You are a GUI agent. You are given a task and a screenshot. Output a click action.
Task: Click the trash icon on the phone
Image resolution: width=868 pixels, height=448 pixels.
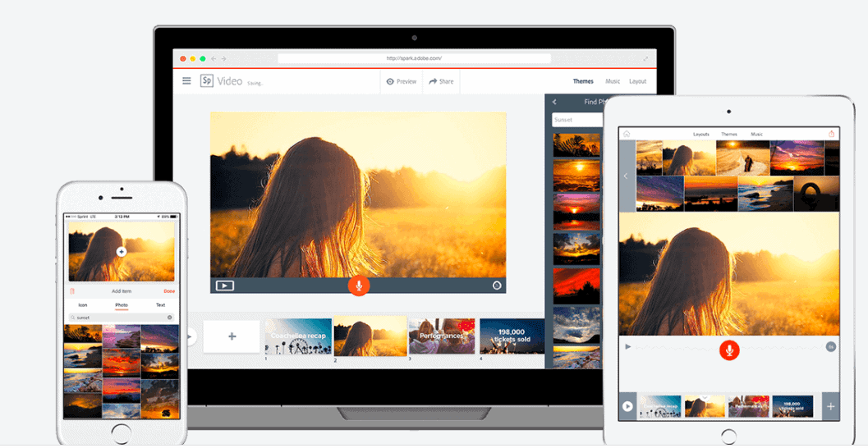point(72,291)
